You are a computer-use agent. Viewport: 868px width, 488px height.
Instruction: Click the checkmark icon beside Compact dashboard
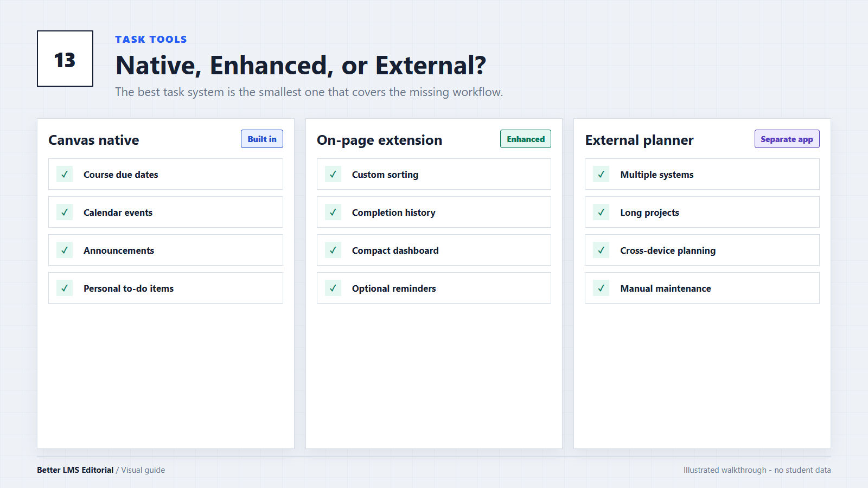tap(333, 250)
